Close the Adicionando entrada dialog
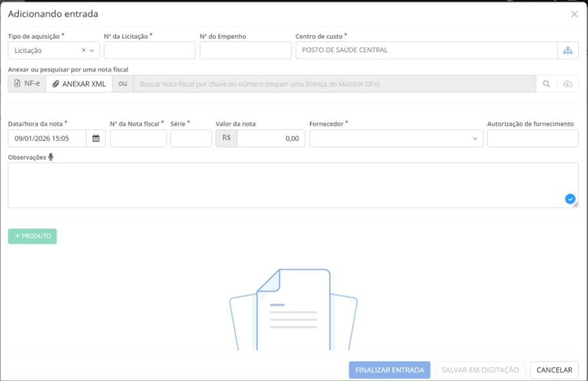Image resolution: width=588 pixels, height=381 pixels. pos(574,14)
